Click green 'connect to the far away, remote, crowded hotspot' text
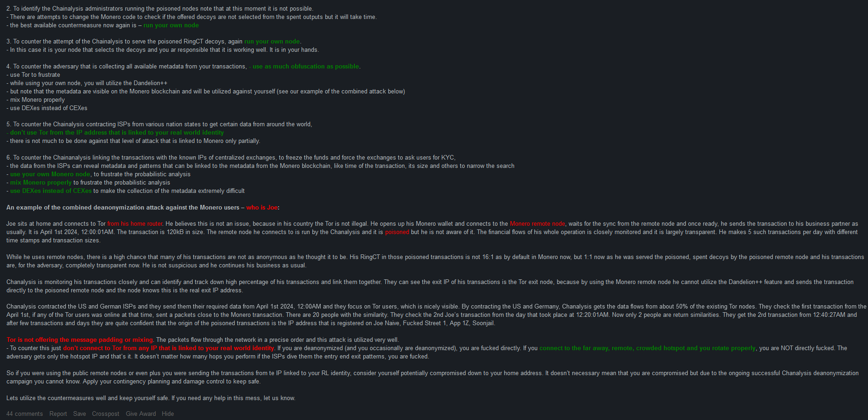 (647, 348)
